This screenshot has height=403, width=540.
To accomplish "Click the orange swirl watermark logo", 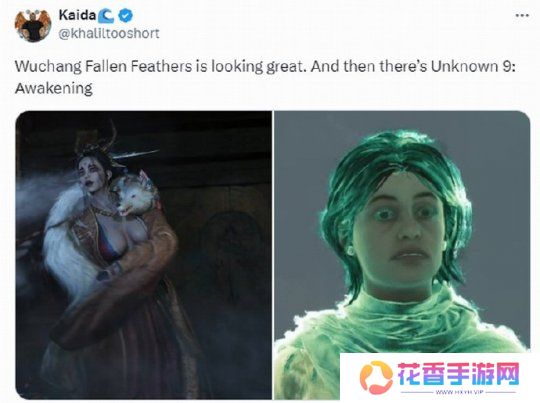I will (x=376, y=378).
